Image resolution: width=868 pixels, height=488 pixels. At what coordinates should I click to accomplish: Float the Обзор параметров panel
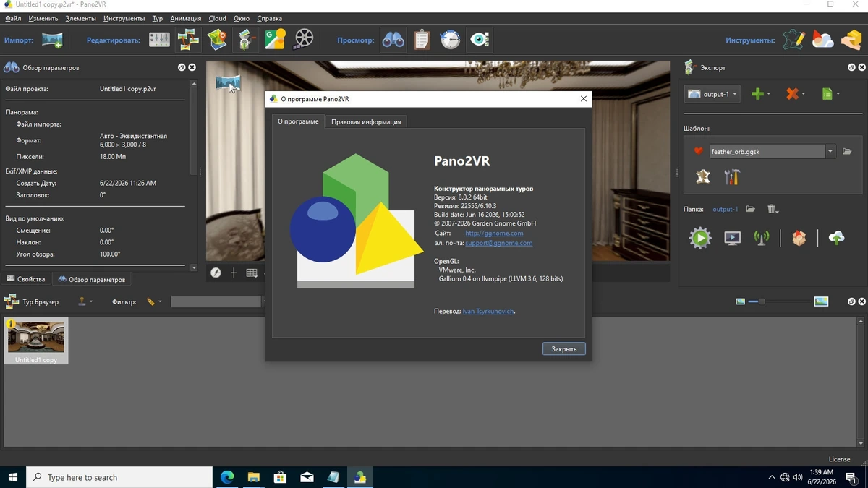182,67
